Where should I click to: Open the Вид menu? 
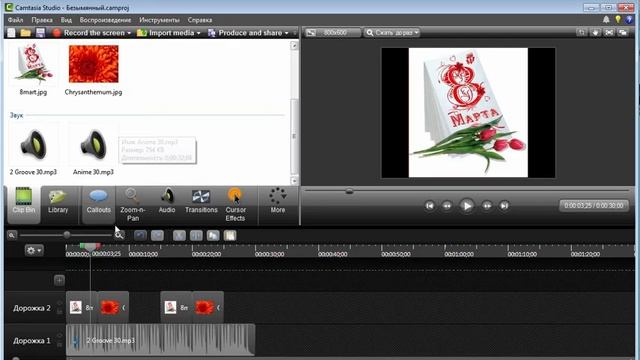click(x=66, y=20)
